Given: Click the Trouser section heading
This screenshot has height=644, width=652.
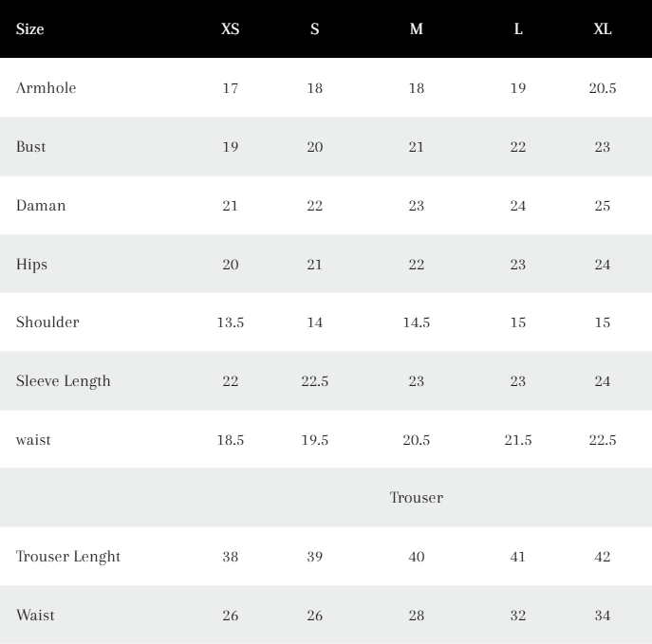Looking at the screenshot, I should coord(417,498).
